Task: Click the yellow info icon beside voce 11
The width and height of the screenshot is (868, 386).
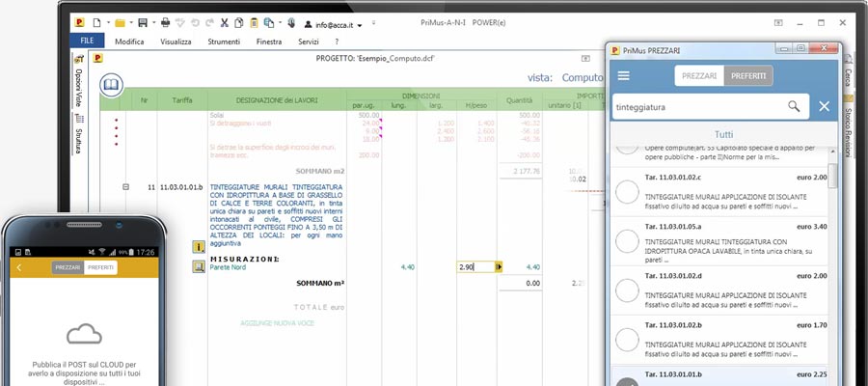Action: point(198,246)
